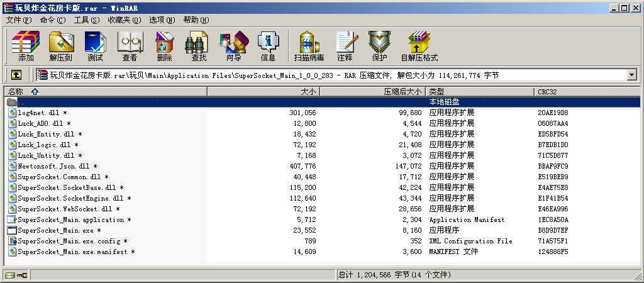644x283 pixels.
Task: Sort by the CRC32 column header
Action: [587, 92]
